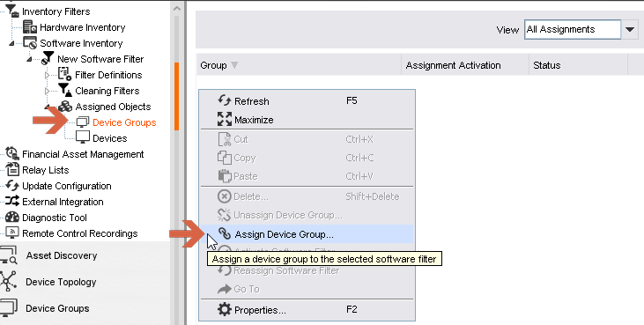Open the View All Assignments dropdown arrow

coord(630,30)
